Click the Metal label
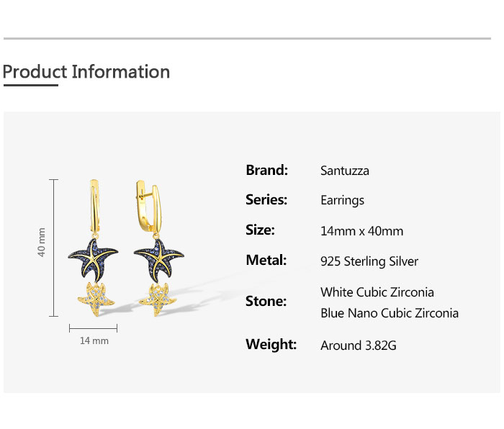The width and height of the screenshot is (504, 429). coord(266,260)
